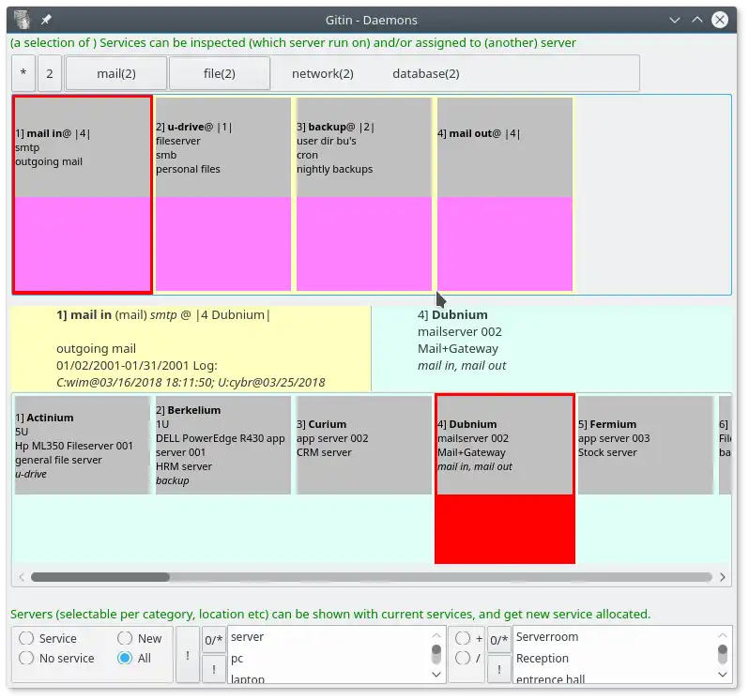Choose the Fermium Stock server card
This screenshot has width=749, height=700.
646,445
